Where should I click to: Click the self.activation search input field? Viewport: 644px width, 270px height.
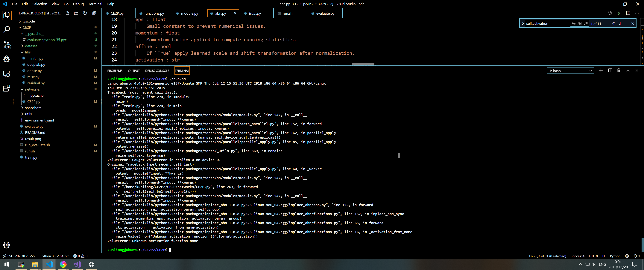(x=545, y=23)
